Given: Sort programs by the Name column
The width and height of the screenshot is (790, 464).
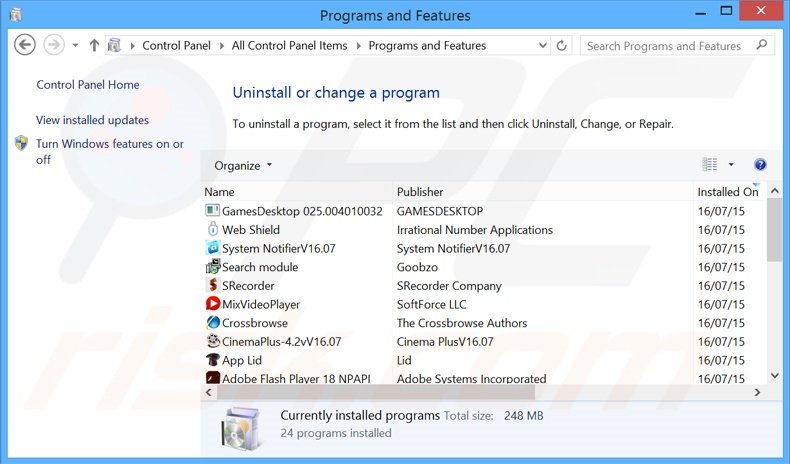Looking at the screenshot, I should pos(219,192).
